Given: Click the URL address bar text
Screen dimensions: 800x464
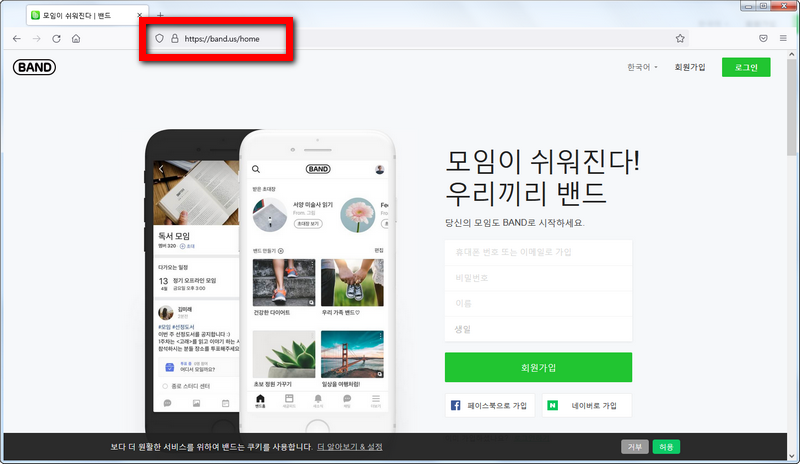Looking at the screenshot, I should [x=222, y=39].
